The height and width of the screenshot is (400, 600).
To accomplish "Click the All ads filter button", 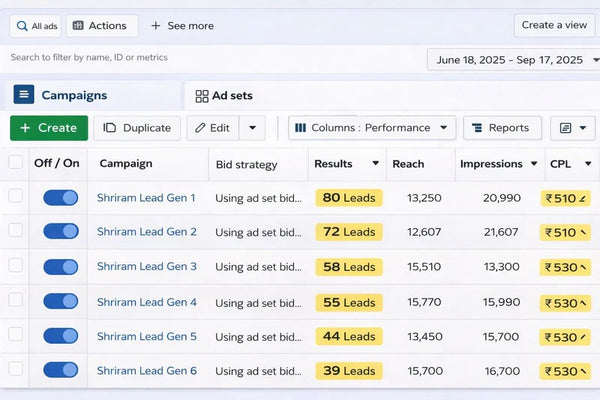I will click(x=35, y=26).
